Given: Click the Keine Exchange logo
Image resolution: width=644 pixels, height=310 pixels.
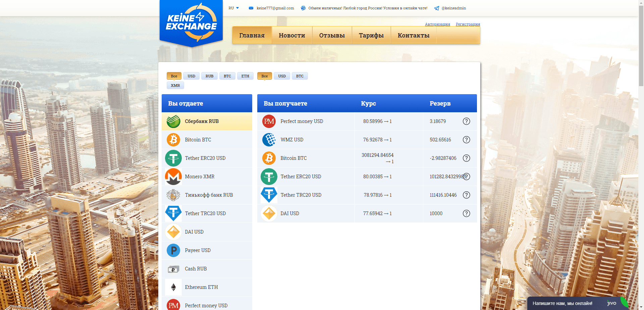Looking at the screenshot, I should coord(191,22).
